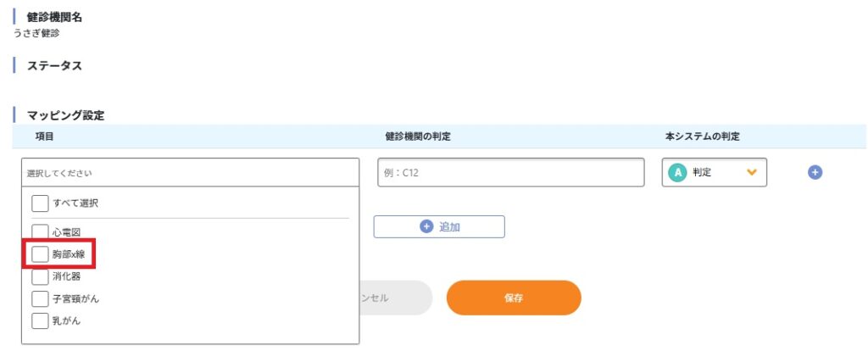Click the orange chevron arrow on 判定
This screenshot has height=351, width=868.
(751, 172)
